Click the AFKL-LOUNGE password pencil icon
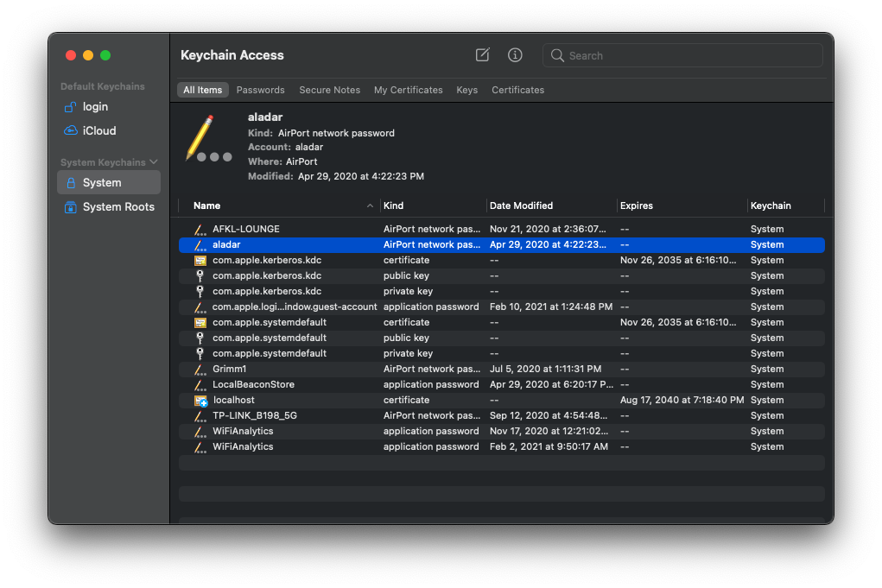 tap(200, 230)
